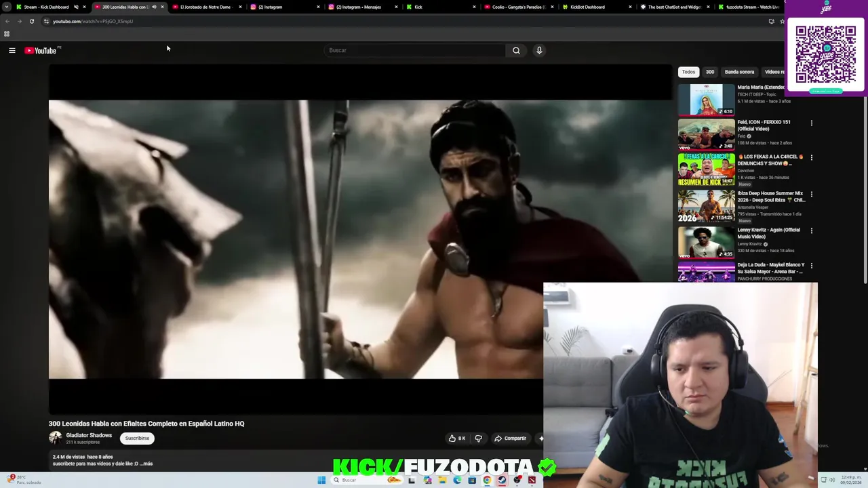This screenshot has height=488, width=868.
Task: Open Maria Maria (Extended) video thumbnail
Action: (x=707, y=100)
